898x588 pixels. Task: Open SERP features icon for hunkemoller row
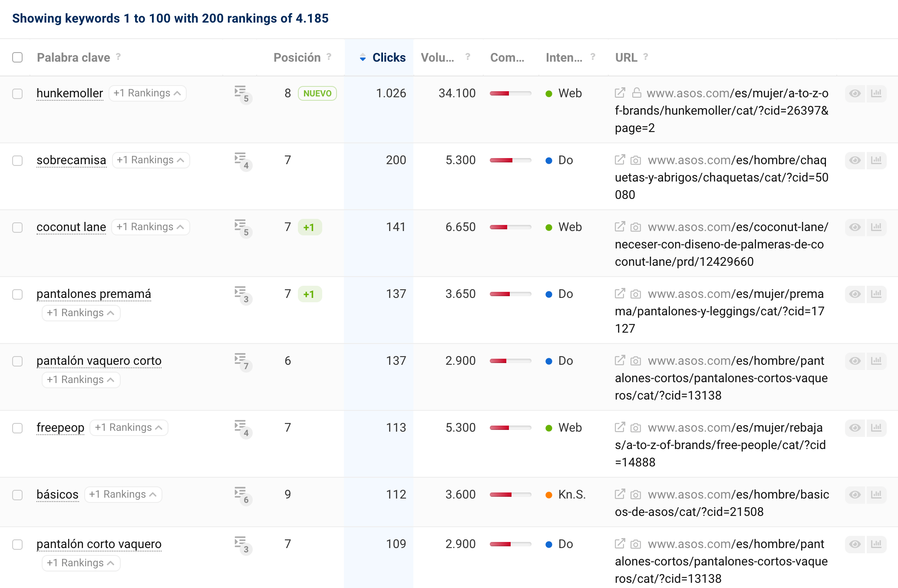tap(243, 94)
